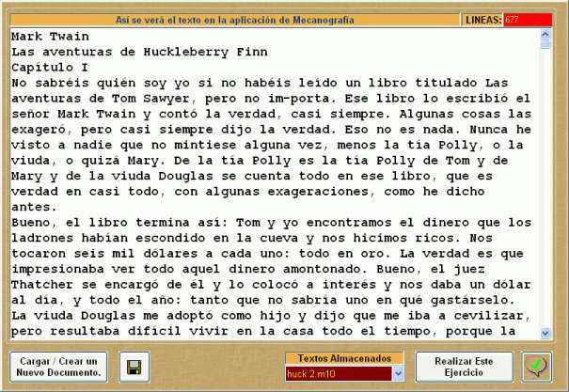Confirm with the green checkmark icon
569x392 pixels.
tap(537, 367)
